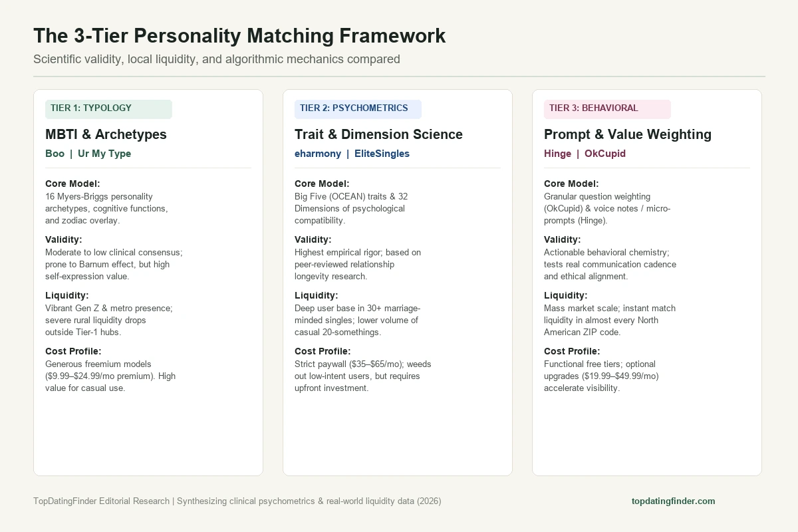The height and width of the screenshot is (532, 798).
Task: Click the "TIER 3: BEHAVIORAL" badge
Action: click(x=607, y=109)
